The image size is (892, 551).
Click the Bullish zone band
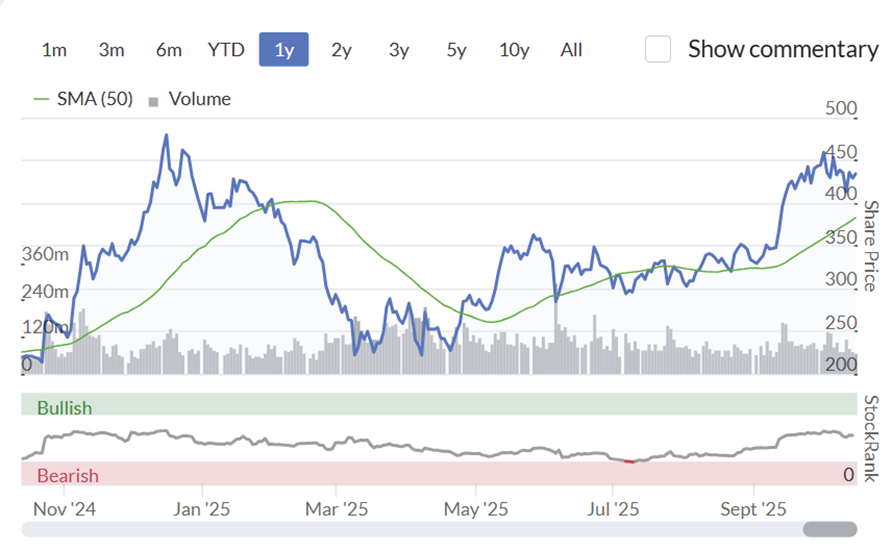[x=439, y=404]
